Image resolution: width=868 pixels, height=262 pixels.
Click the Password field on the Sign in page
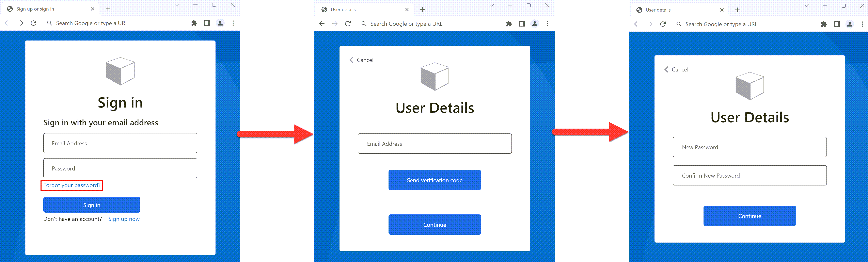point(120,168)
